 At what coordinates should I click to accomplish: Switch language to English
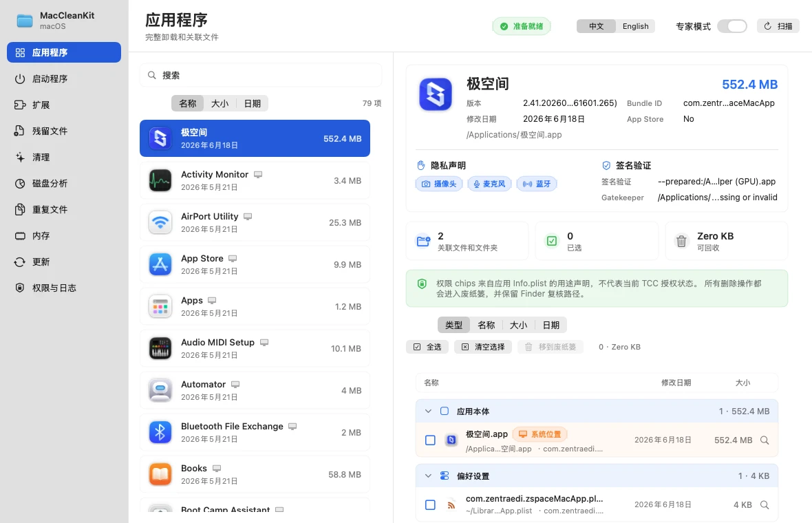point(635,26)
